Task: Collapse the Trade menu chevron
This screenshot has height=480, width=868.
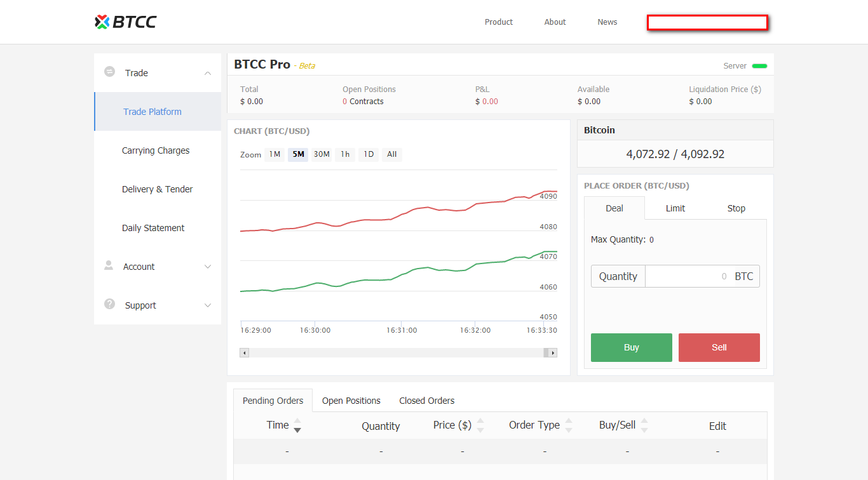Action: pos(208,73)
